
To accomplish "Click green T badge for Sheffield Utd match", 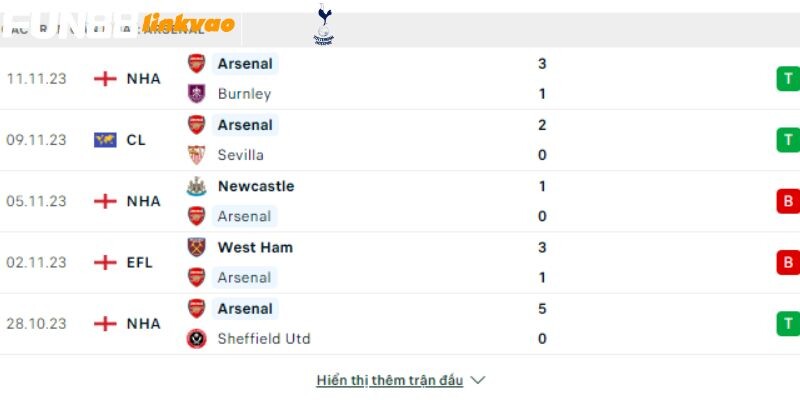I will tap(788, 324).
